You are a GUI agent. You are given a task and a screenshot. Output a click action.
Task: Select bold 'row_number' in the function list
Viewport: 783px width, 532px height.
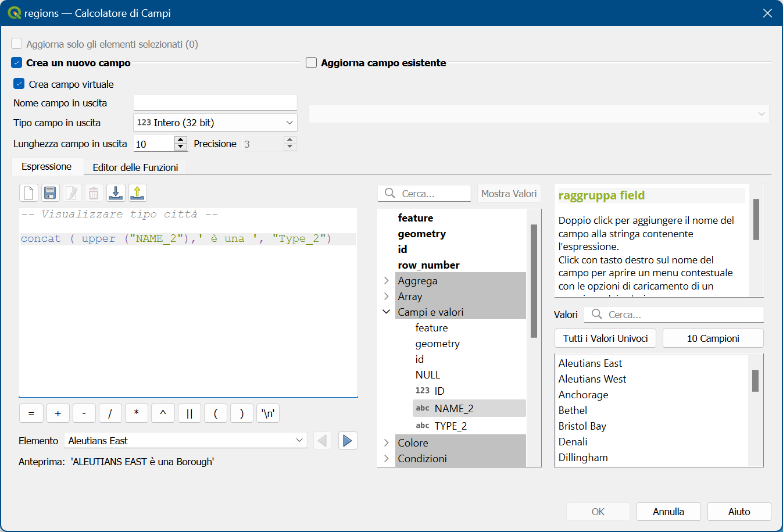tap(428, 265)
